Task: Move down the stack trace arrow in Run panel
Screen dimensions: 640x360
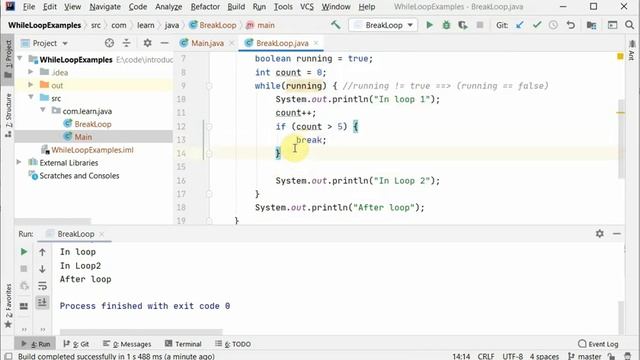Action: [42, 269]
